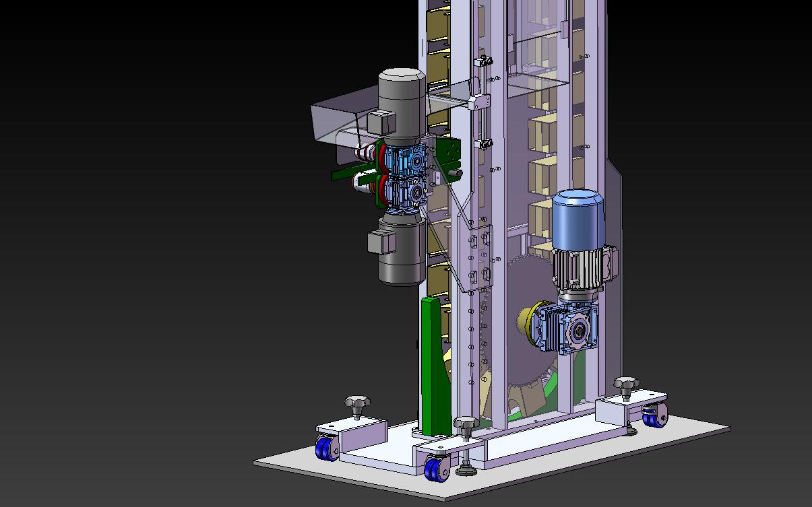The image size is (812, 507).
Task: Select the front-left blue caster wheel
Action: tap(327, 448)
